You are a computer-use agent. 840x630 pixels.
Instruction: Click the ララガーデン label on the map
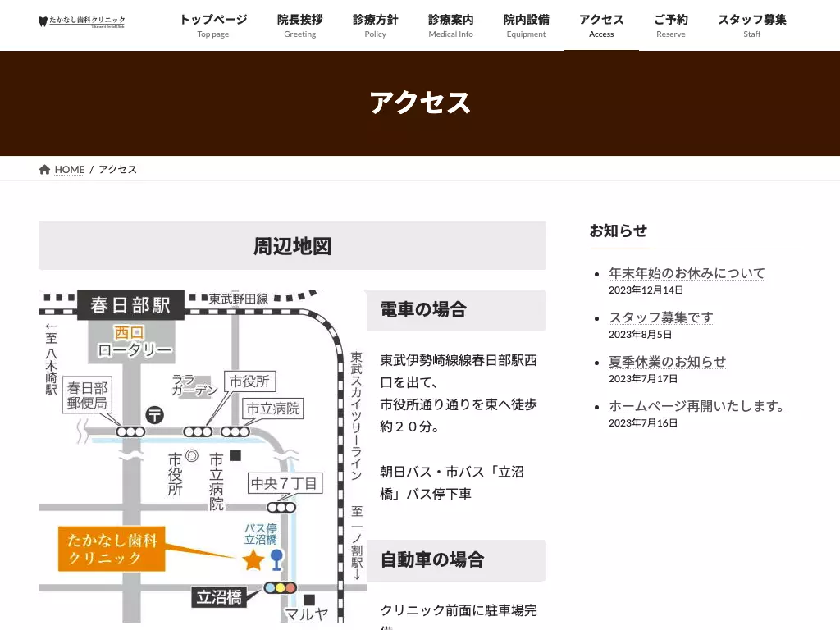point(194,386)
